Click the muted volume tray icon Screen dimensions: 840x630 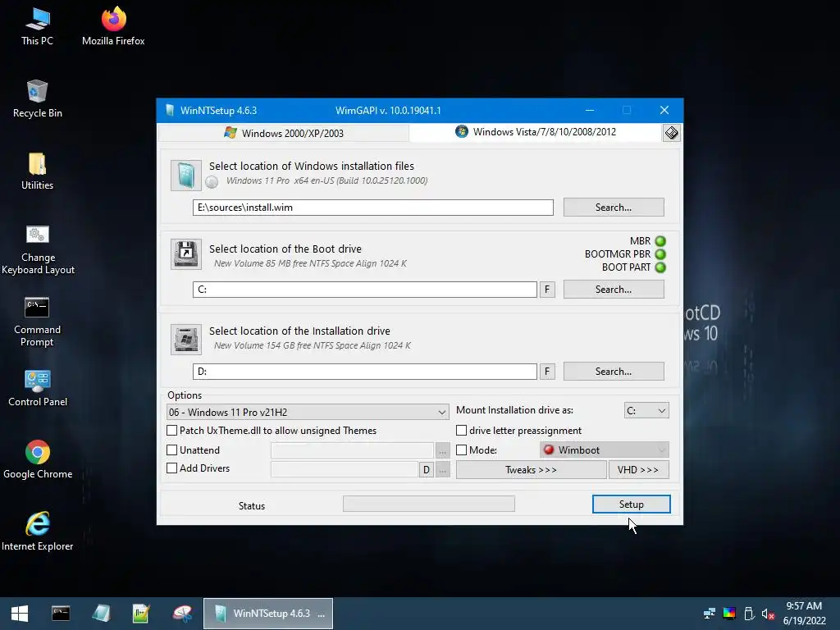(x=768, y=614)
